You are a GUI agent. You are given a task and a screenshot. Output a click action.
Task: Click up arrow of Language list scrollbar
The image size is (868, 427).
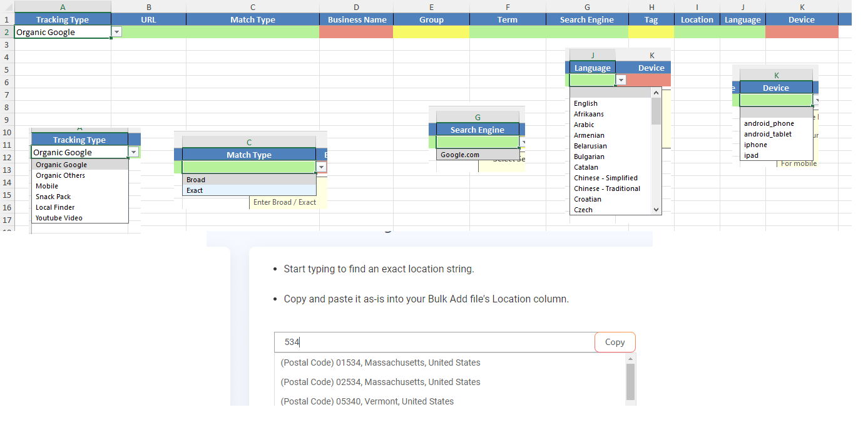click(x=656, y=93)
